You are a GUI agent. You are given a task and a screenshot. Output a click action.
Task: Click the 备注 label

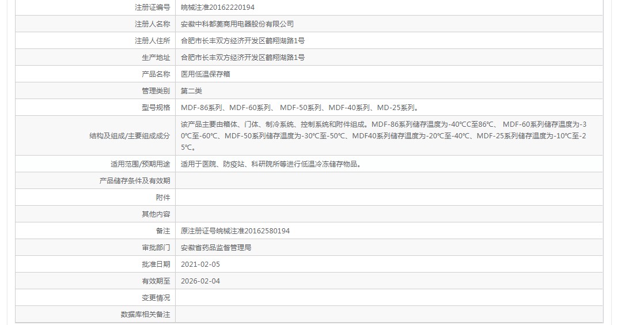(x=163, y=231)
